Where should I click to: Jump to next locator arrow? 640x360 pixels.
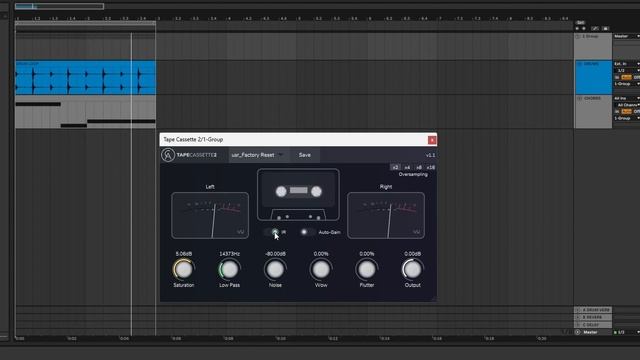tap(584, 29)
